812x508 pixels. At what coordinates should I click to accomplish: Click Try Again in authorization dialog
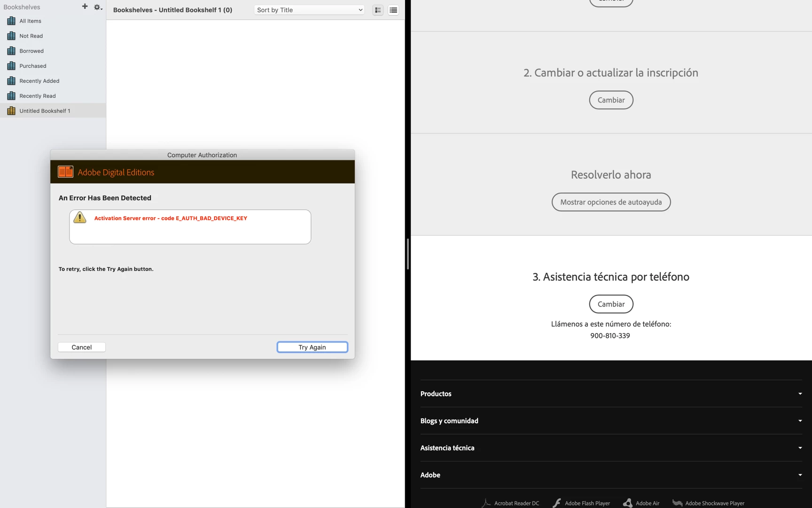click(312, 347)
